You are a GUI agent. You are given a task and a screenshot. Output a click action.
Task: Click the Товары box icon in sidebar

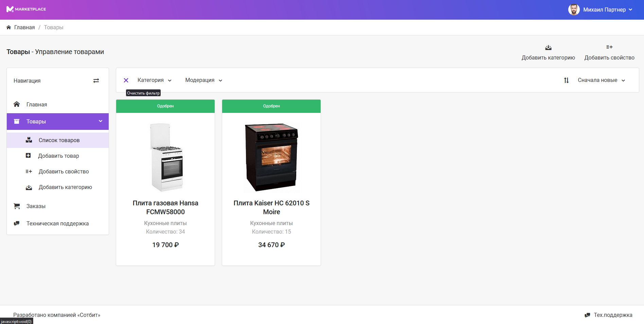[x=17, y=121]
